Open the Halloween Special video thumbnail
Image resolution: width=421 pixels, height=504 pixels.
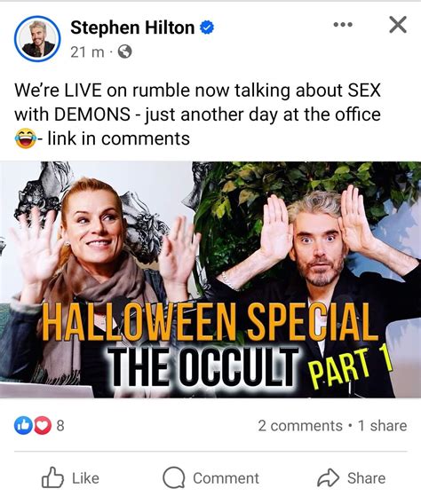pyautogui.click(x=210, y=280)
